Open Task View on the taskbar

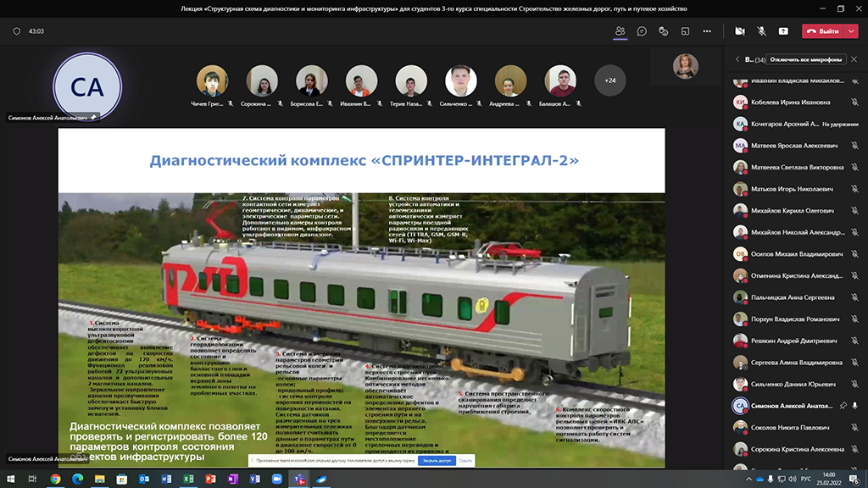[x=33, y=480]
